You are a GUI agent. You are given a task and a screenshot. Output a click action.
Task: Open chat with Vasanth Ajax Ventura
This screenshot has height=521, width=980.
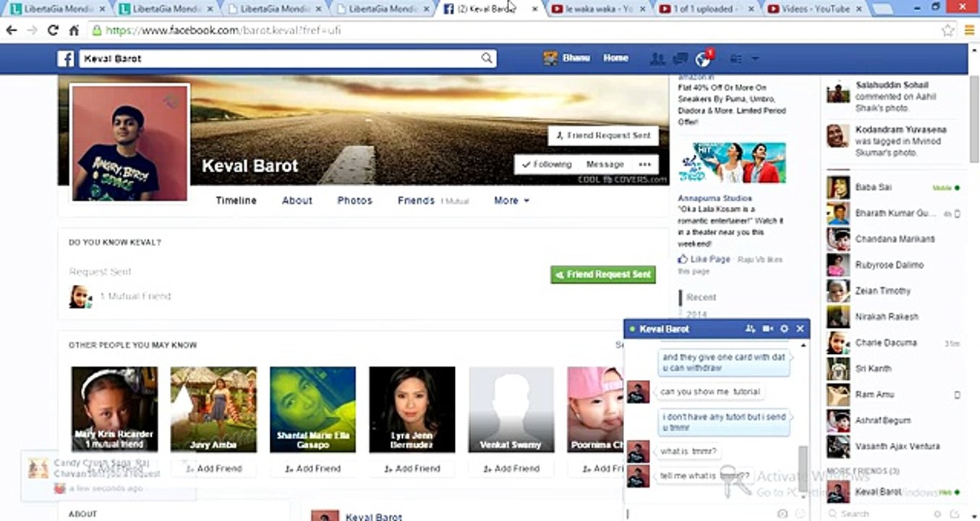[x=894, y=446]
